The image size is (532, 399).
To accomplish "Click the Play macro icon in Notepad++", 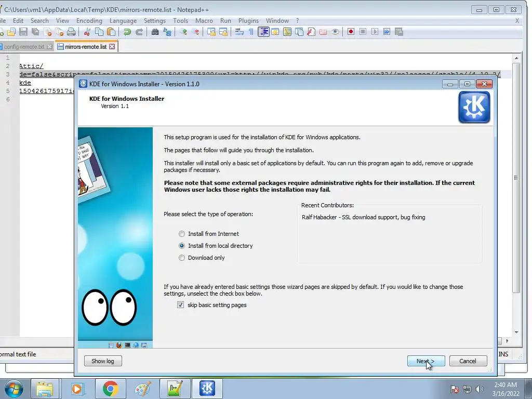I will (x=375, y=32).
